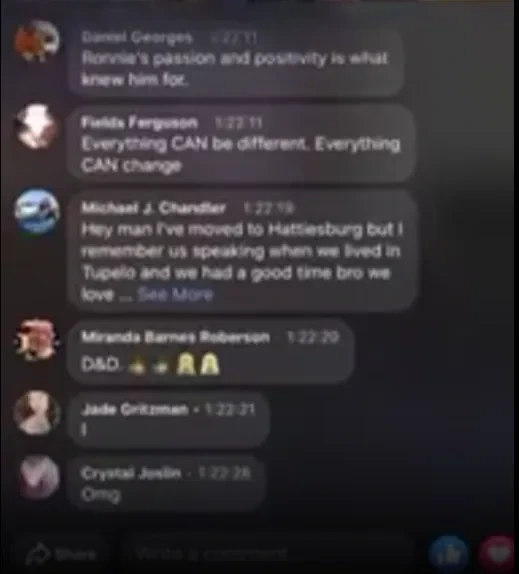
Task: Select the "Omg" comment bubble
Action: [166, 482]
